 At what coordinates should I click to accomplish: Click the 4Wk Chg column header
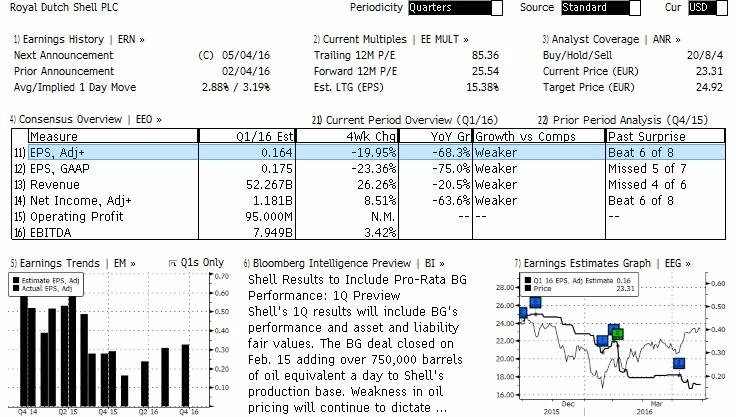(347, 136)
